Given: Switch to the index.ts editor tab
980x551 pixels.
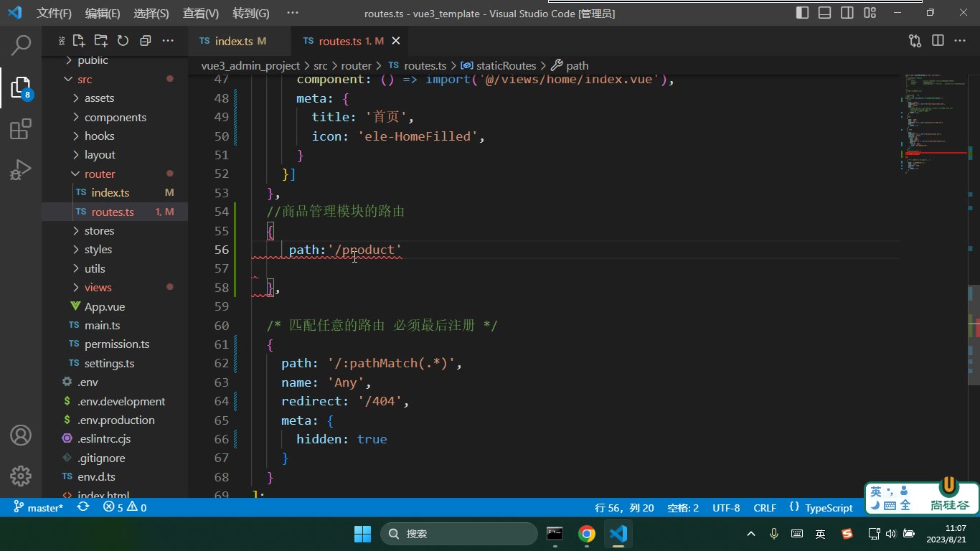Looking at the screenshot, I should 240,41.
